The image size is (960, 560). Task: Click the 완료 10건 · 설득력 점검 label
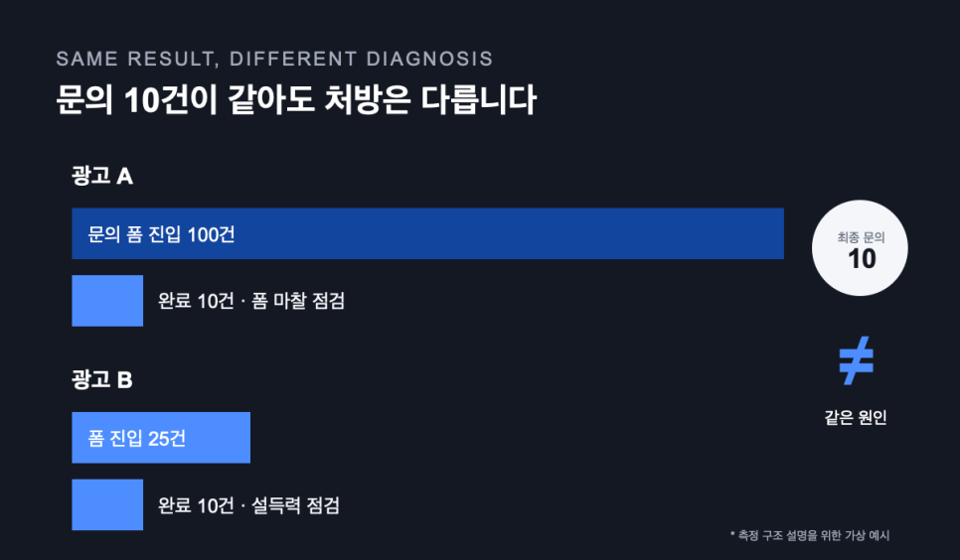tap(248, 505)
